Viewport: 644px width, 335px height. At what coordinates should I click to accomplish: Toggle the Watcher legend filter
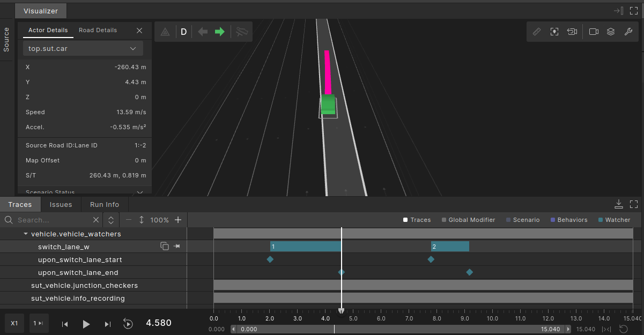pos(615,220)
